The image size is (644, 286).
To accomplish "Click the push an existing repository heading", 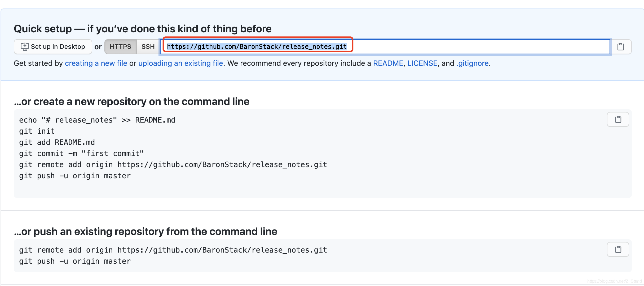I will click(145, 231).
